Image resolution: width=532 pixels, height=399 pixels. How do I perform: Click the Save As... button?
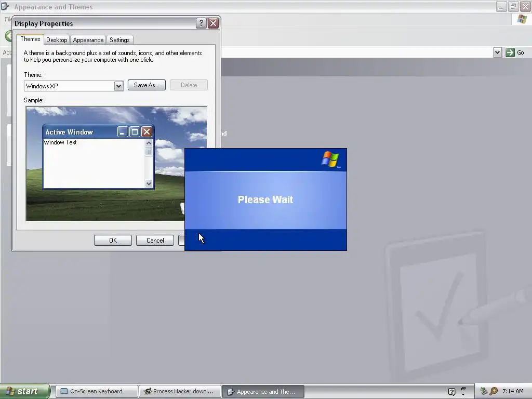pos(147,85)
